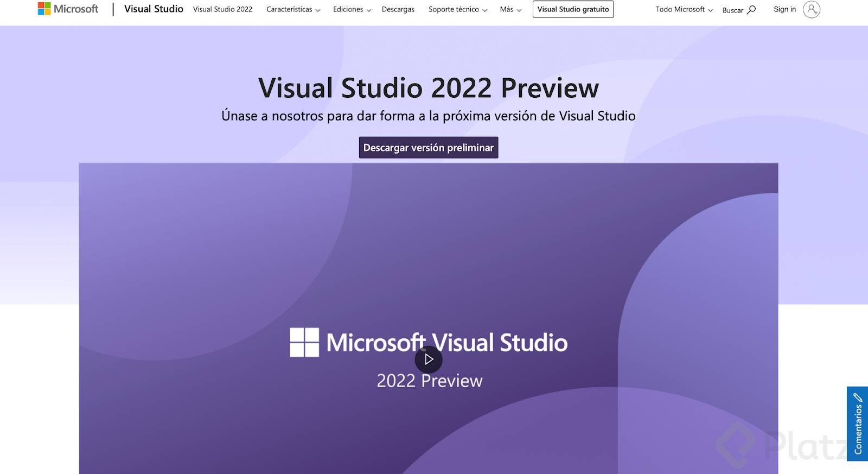Click the Sign in link
This screenshot has height=474, width=868.
[x=784, y=9]
